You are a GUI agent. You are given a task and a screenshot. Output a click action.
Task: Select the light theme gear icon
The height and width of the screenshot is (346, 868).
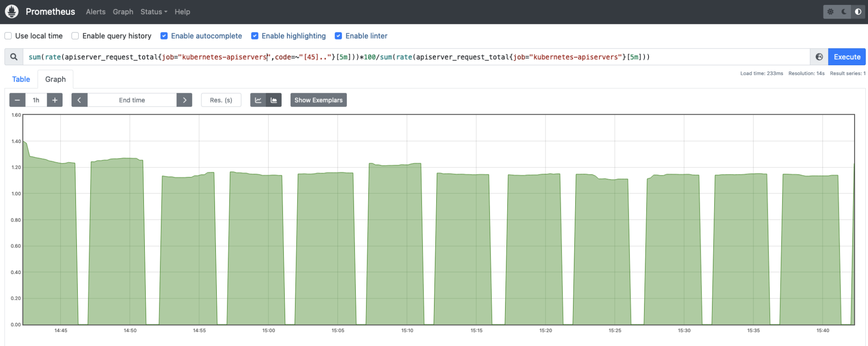point(830,12)
